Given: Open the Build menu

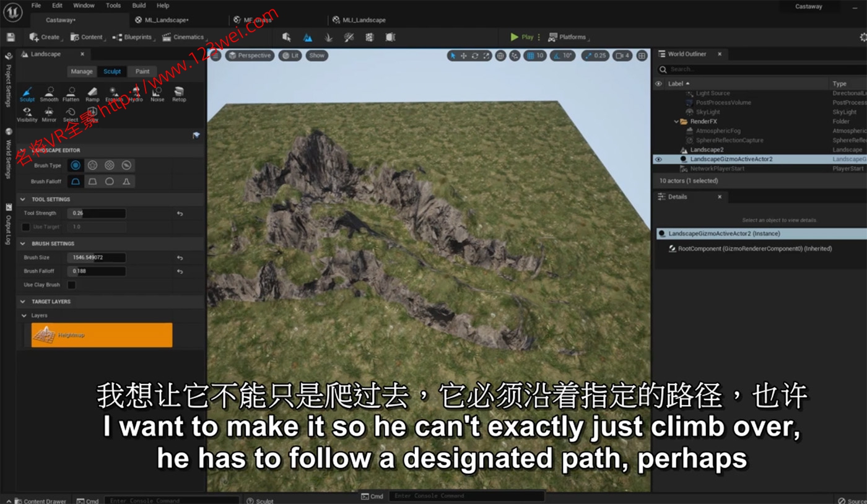Looking at the screenshot, I should (139, 6).
